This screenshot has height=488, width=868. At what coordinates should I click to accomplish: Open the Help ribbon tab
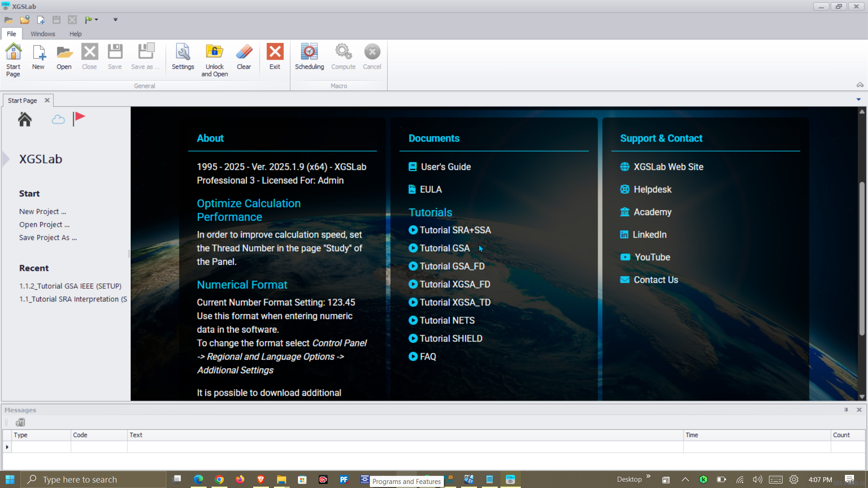pos(75,34)
